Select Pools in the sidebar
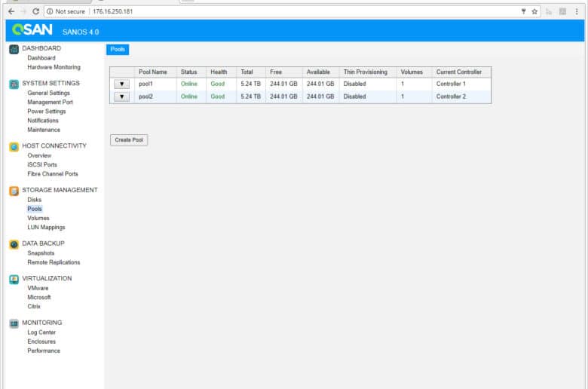The height and width of the screenshot is (389, 588). pos(35,209)
